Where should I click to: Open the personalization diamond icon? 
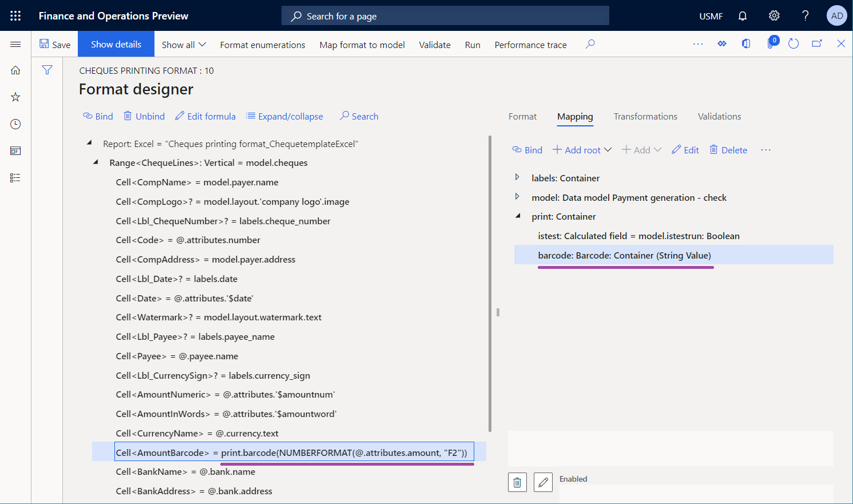[x=722, y=44]
